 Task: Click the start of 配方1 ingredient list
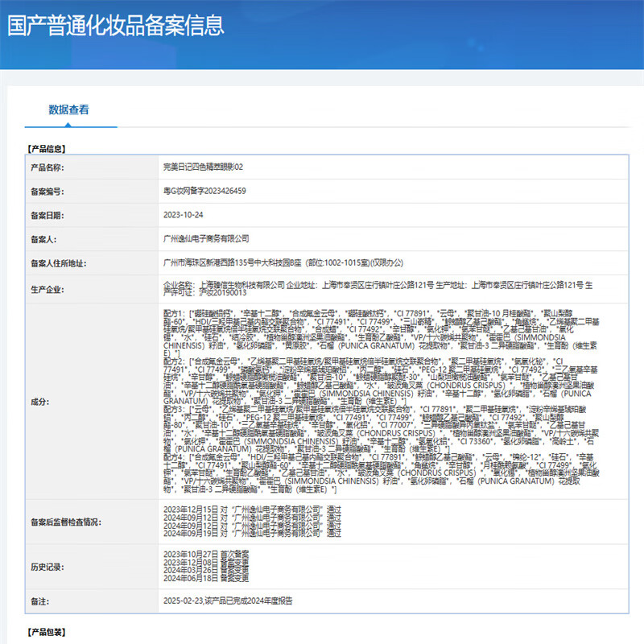point(175,310)
